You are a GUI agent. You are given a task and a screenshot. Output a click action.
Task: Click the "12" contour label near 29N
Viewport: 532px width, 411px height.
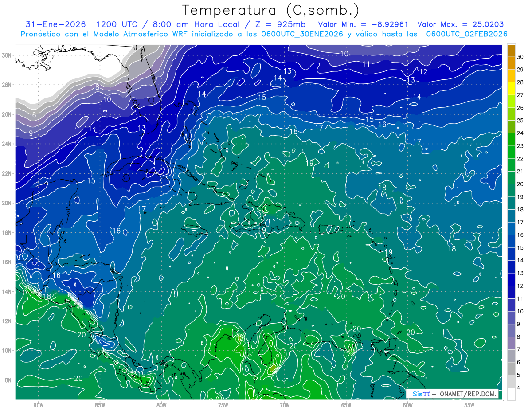(423, 72)
